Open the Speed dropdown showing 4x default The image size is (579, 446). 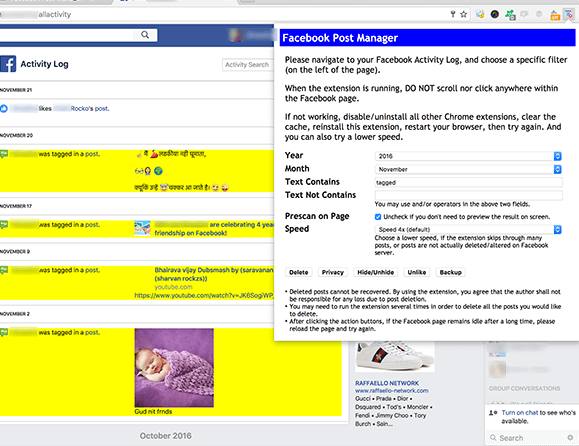(x=468, y=230)
